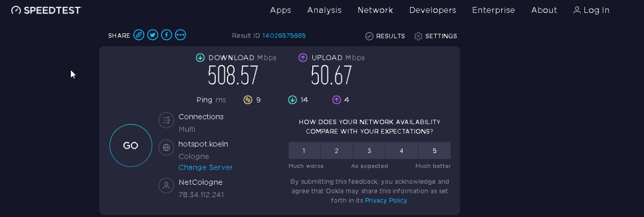Copy the share link icon

click(138, 35)
